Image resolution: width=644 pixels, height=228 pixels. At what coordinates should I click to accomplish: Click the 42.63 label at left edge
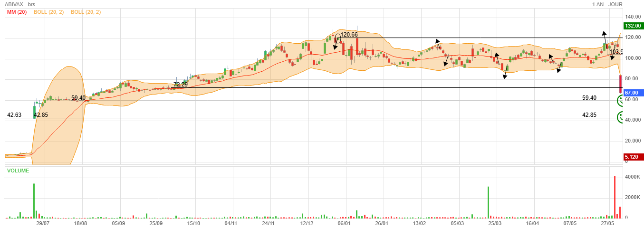pos(13,115)
